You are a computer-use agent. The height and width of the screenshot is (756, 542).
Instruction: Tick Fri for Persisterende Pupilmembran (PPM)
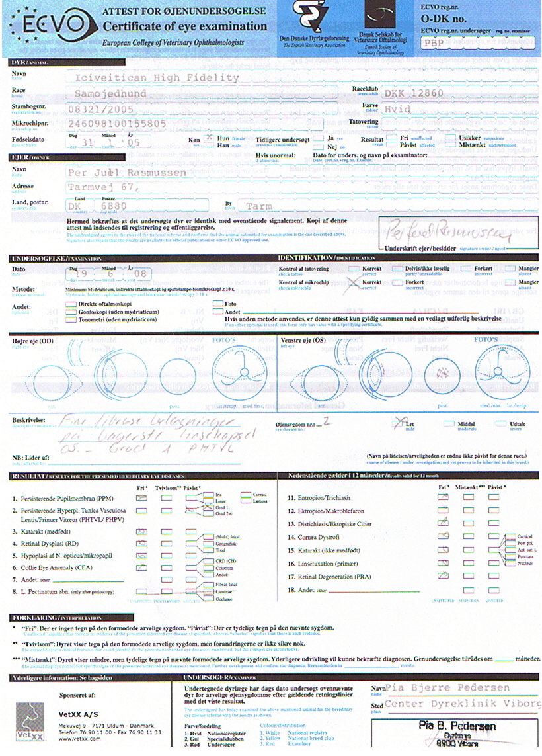141,498
